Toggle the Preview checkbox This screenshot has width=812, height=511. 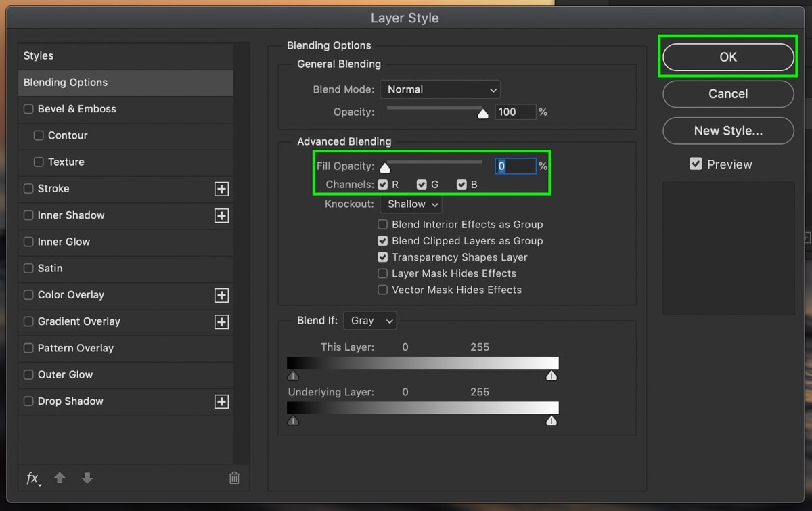coord(696,164)
